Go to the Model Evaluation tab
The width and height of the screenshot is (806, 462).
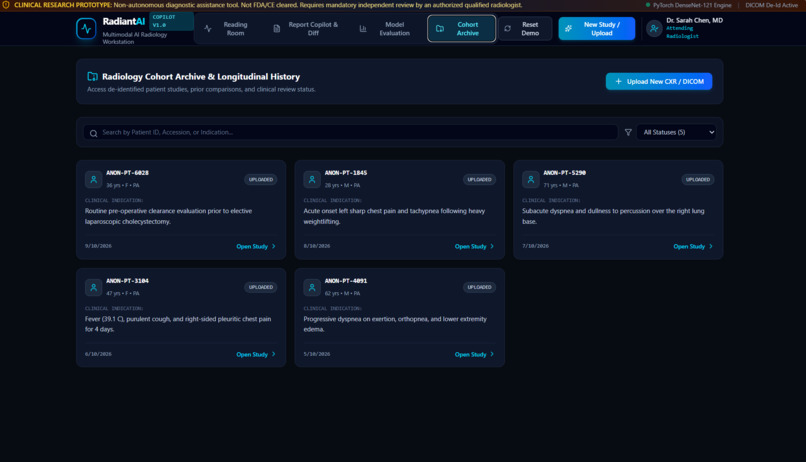[387, 29]
